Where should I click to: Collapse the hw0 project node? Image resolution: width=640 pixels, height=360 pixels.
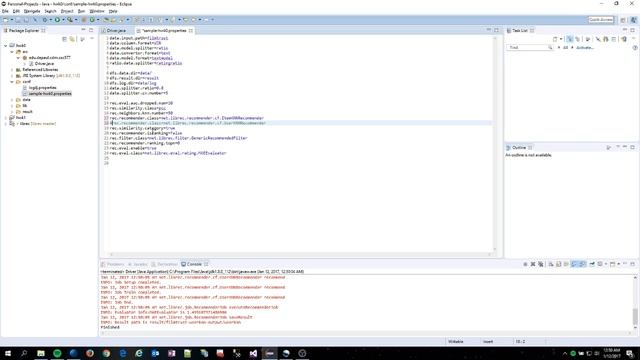6,46
